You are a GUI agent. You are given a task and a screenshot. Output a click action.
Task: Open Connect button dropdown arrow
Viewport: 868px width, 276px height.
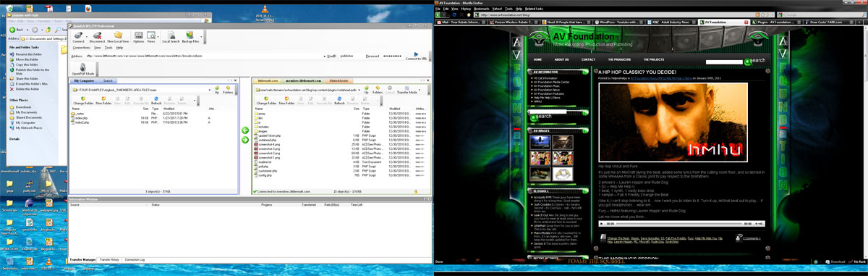[x=86, y=38]
